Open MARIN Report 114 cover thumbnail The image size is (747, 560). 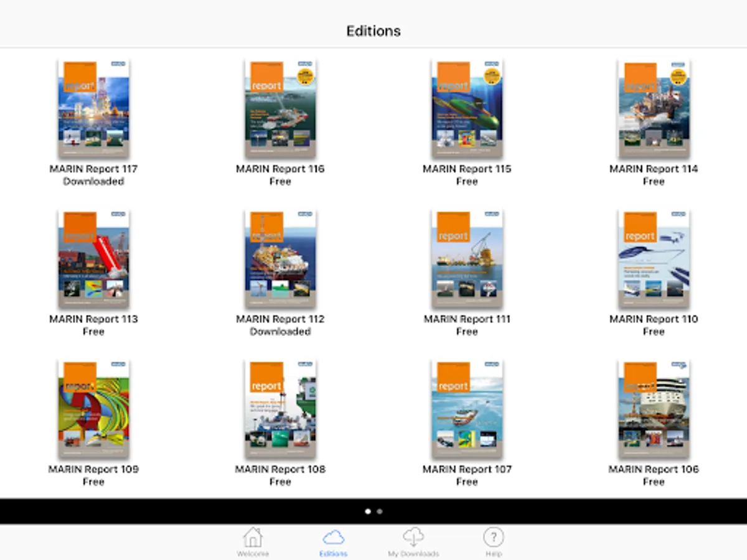click(654, 109)
